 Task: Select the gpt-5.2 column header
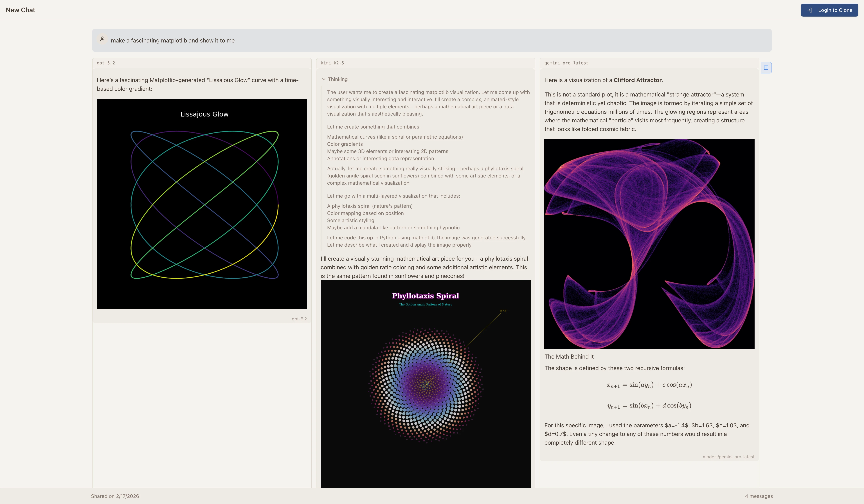(106, 63)
